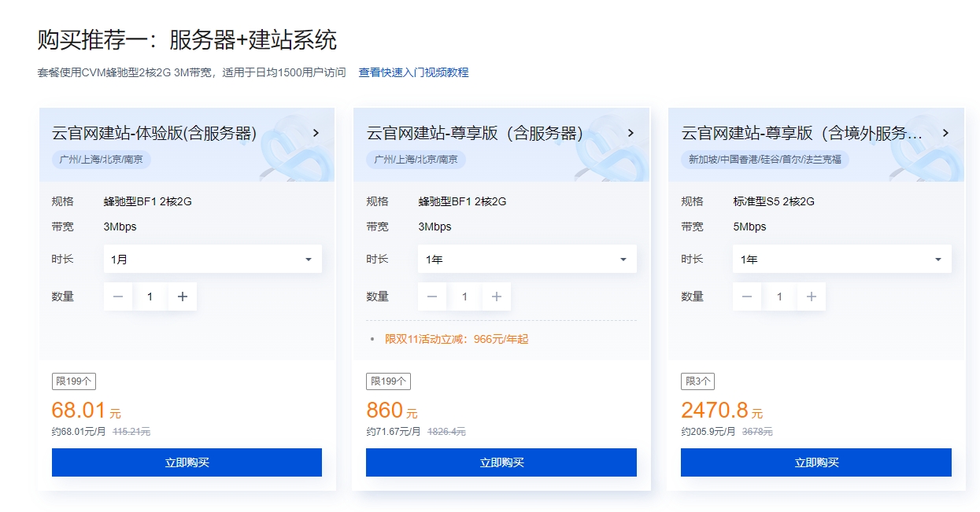The width and height of the screenshot is (980, 512).
Task: Decrease quantity on the 体验版 card
Action: pos(118,297)
